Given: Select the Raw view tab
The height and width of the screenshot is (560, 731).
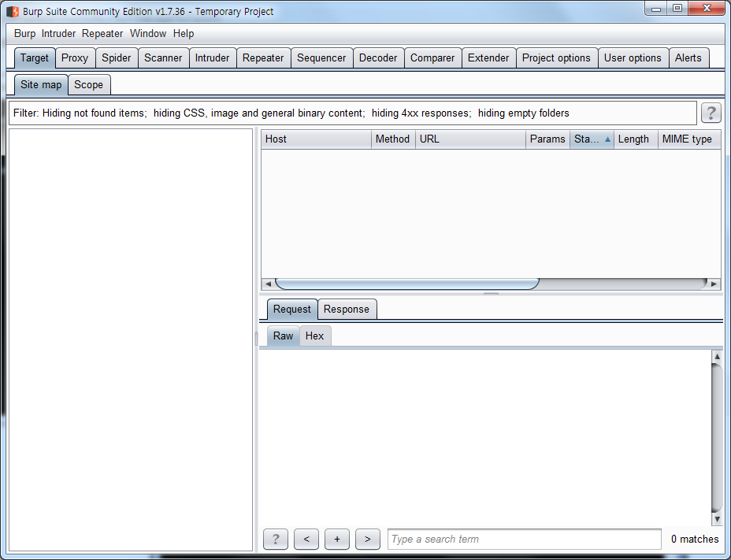Looking at the screenshot, I should point(283,336).
